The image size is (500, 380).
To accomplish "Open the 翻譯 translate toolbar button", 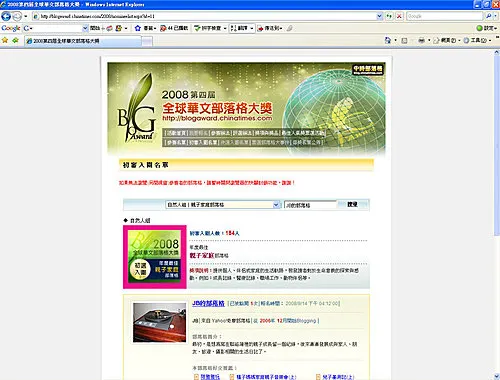I will 242,28.
